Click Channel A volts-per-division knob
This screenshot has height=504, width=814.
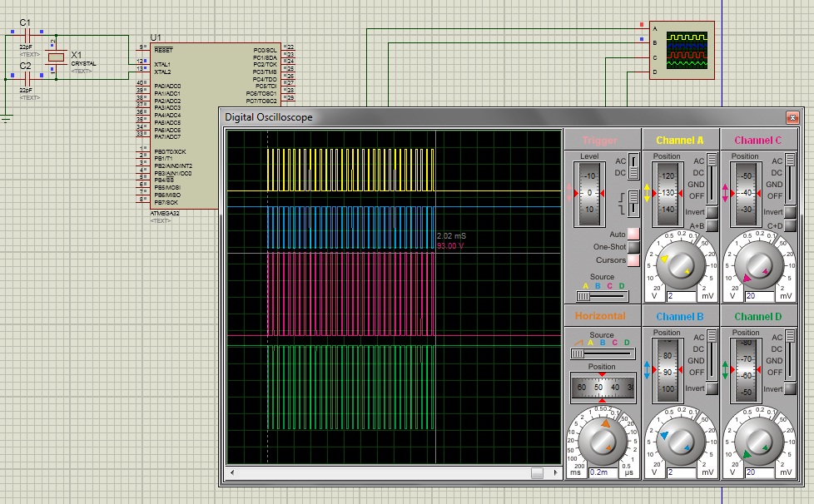pos(680,265)
